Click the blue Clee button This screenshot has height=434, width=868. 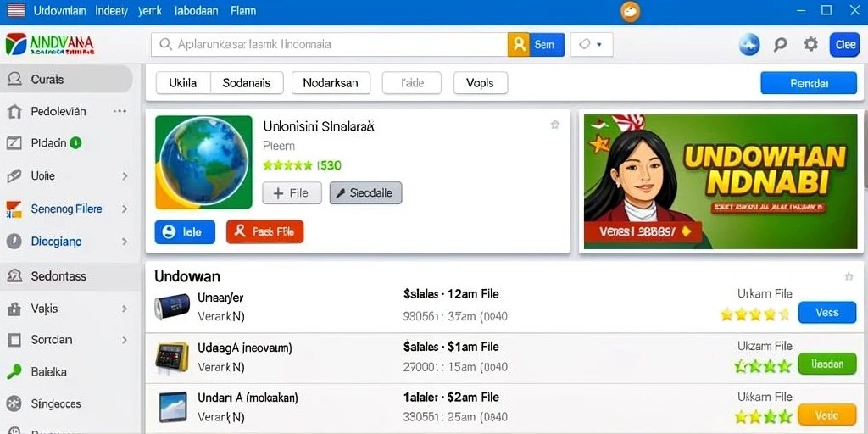(845, 44)
